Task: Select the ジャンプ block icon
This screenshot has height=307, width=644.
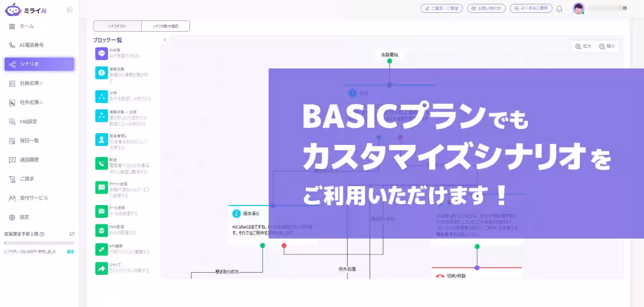Action: click(x=101, y=268)
